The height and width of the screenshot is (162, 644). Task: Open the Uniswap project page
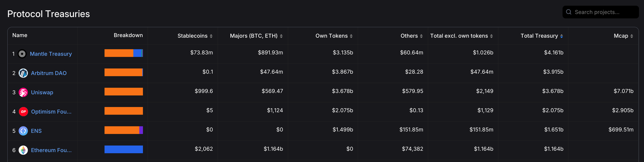42,92
